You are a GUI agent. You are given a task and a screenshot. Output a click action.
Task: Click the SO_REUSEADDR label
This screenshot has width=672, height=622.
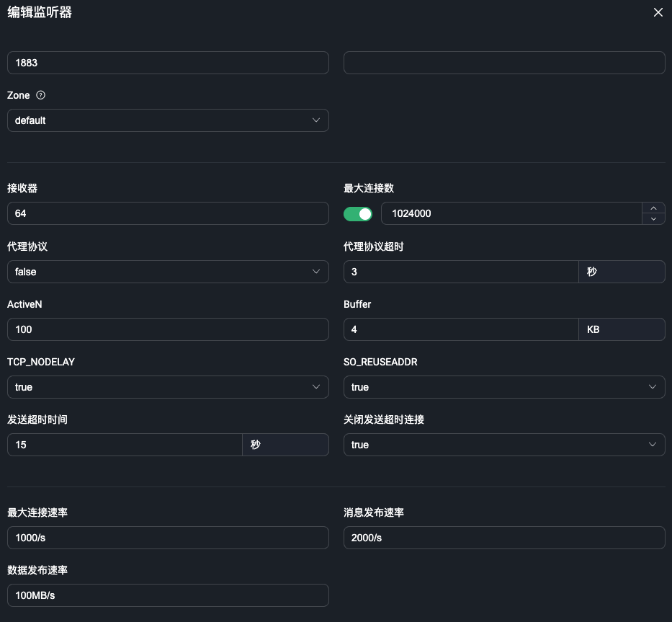click(x=380, y=362)
